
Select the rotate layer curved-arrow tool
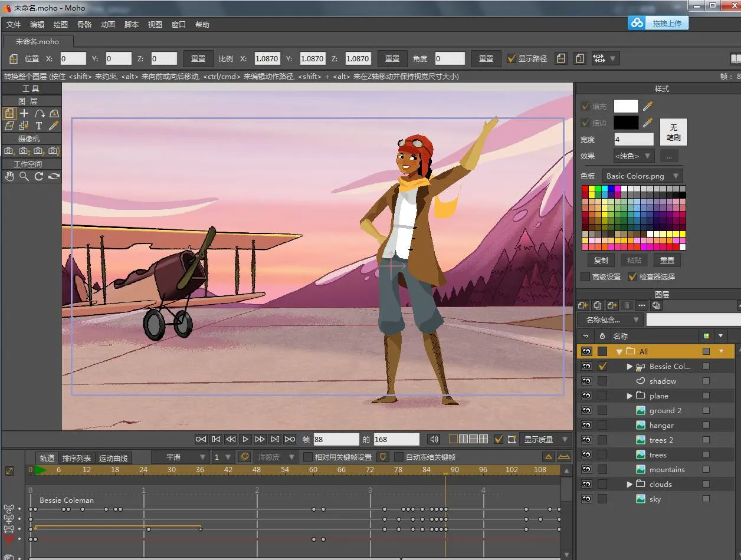[x=39, y=113]
